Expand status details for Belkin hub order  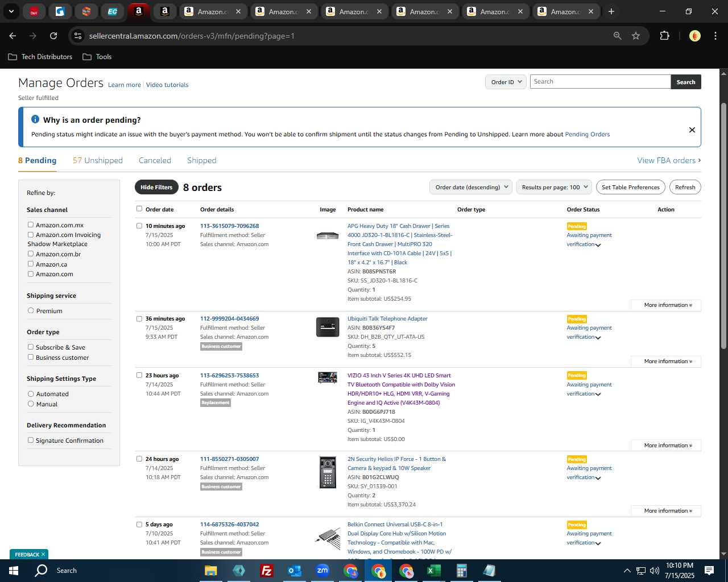[598, 543]
